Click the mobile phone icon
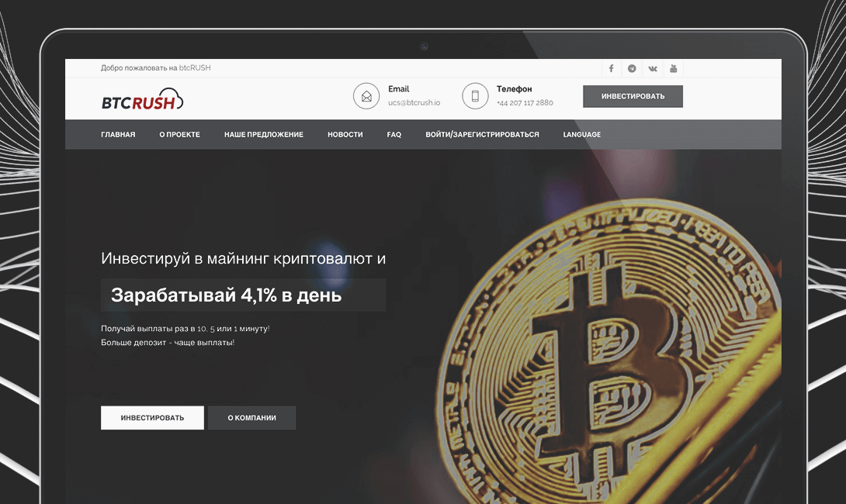The height and width of the screenshot is (504, 846). pyautogui.click(x=475, y=96)
